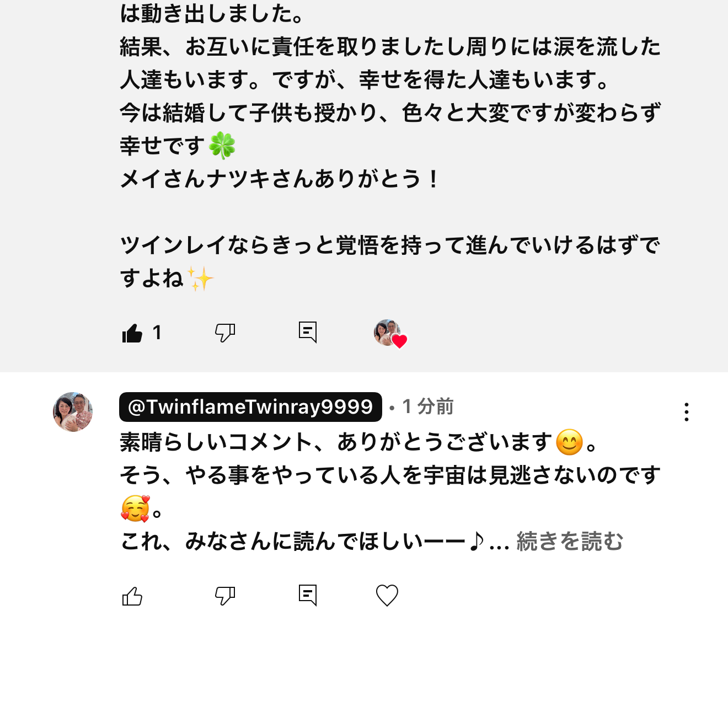The image size is (728, 728).
Task: Click the メイさんナツキさんありがとう line
Action: (279, 179)
